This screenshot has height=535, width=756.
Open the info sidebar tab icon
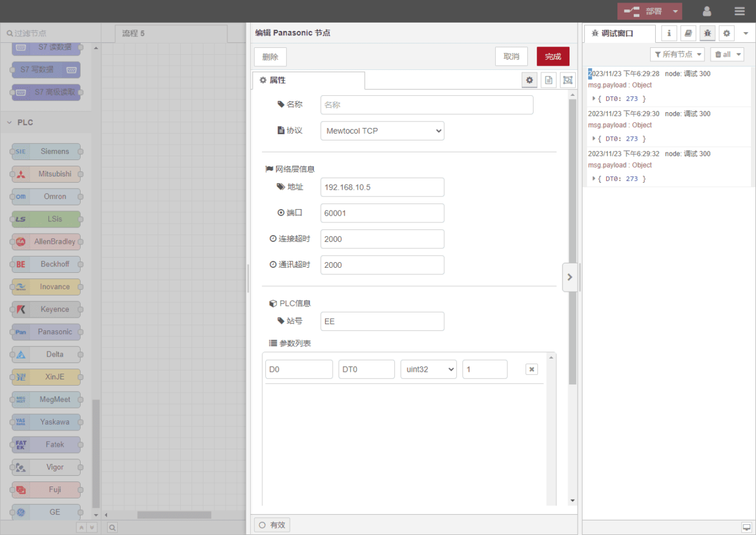[668, 33]
